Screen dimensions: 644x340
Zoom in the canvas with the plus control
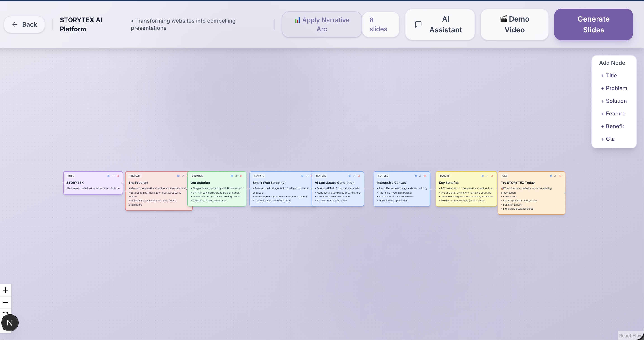coord(5,290)
